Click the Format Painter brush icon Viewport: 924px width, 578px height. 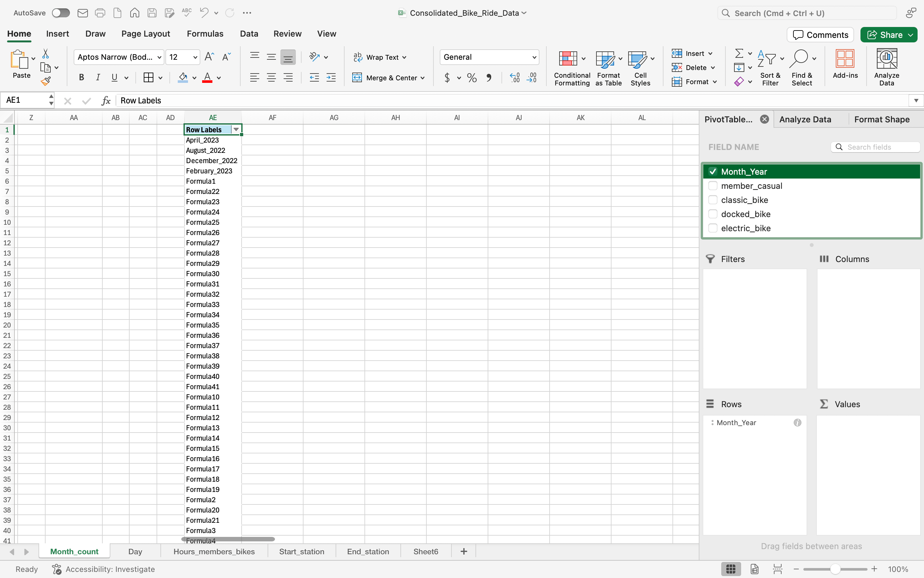click(x=46, y=81)
